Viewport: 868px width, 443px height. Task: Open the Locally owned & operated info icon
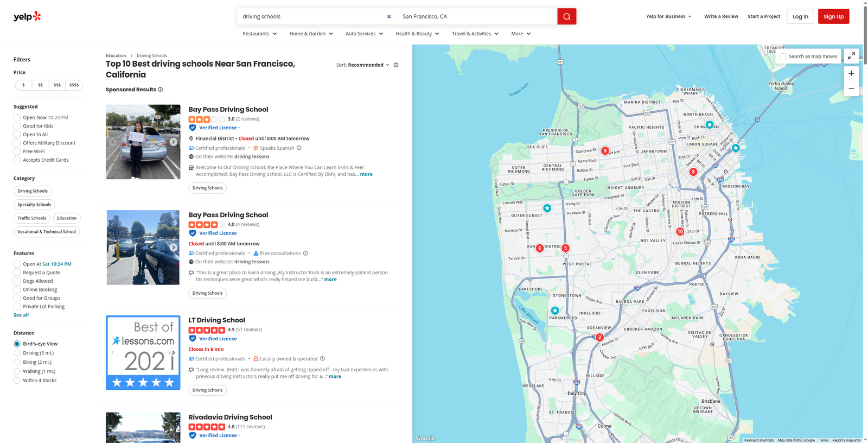(x=322, y=358)
